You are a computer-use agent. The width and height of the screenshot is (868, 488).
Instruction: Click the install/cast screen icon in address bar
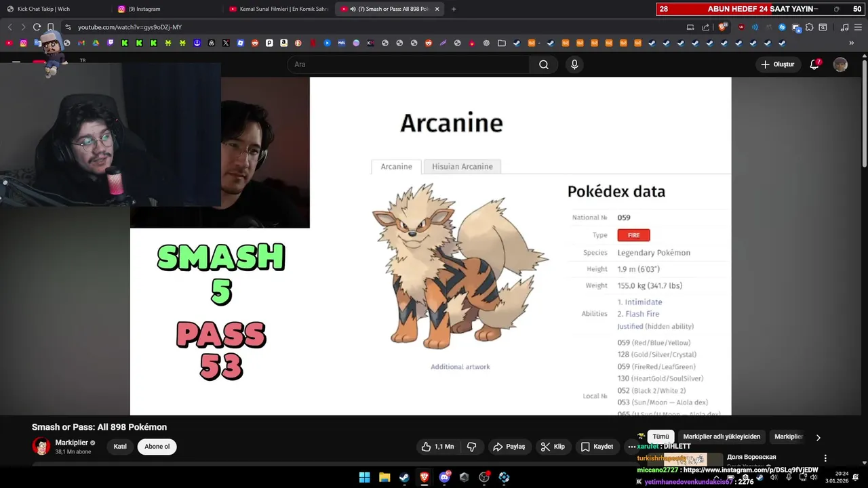coord(690,27)
